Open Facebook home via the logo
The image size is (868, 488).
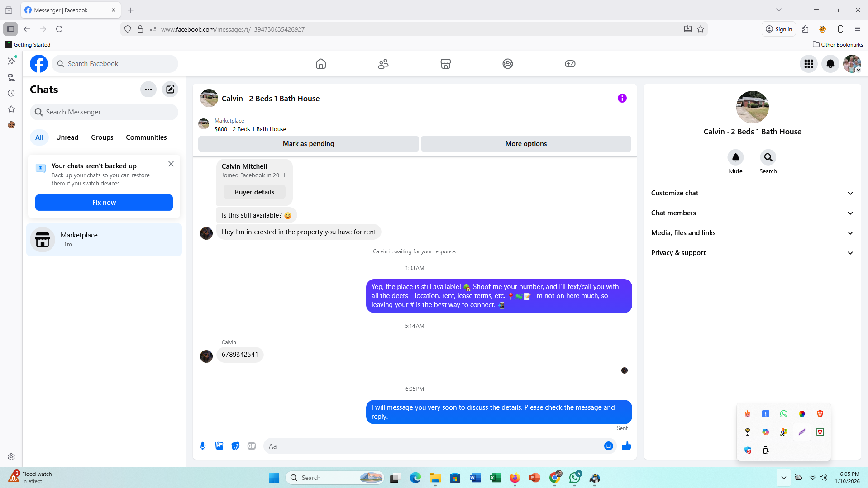click(x=39, y=64)
